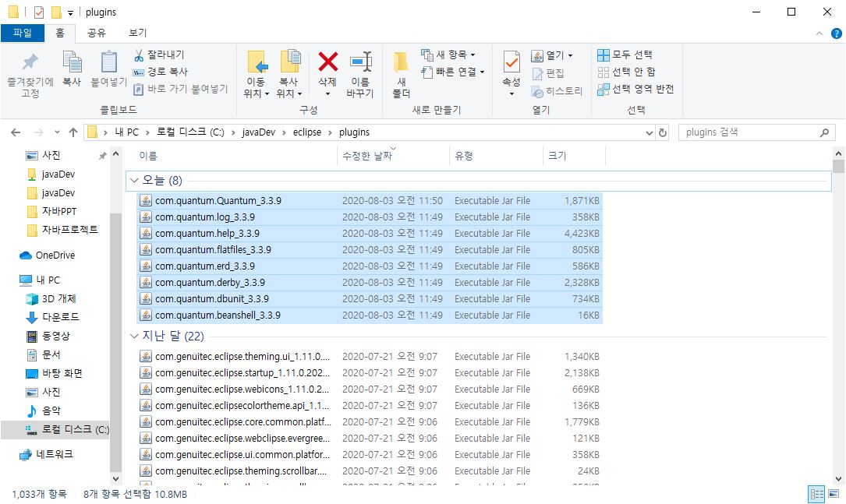Click 모두 선택 select all
846x504 pixels.
(x=625, y=55)
